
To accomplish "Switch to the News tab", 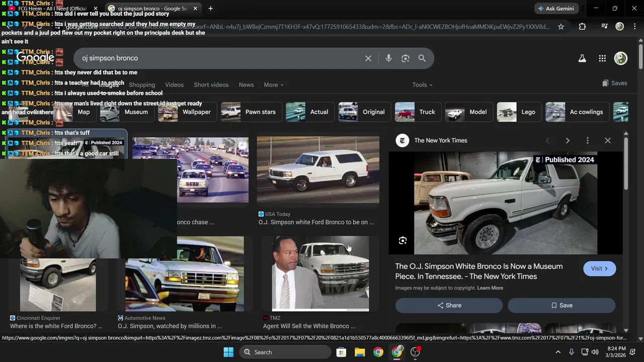I will coord(247,85).
